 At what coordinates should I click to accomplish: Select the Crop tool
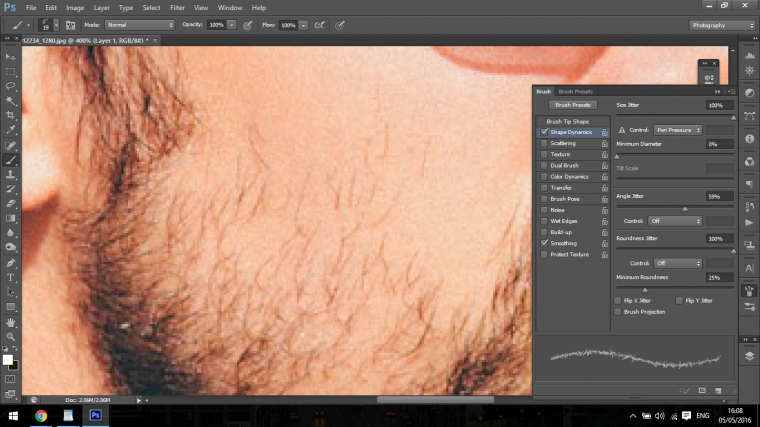click(10, 115)
